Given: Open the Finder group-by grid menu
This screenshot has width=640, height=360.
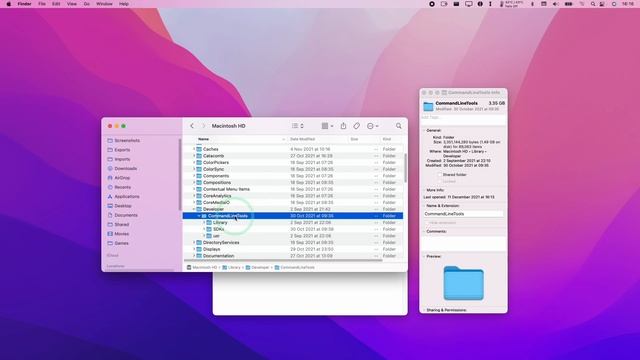Looking at the screenshot, I should tap(327, 126).
